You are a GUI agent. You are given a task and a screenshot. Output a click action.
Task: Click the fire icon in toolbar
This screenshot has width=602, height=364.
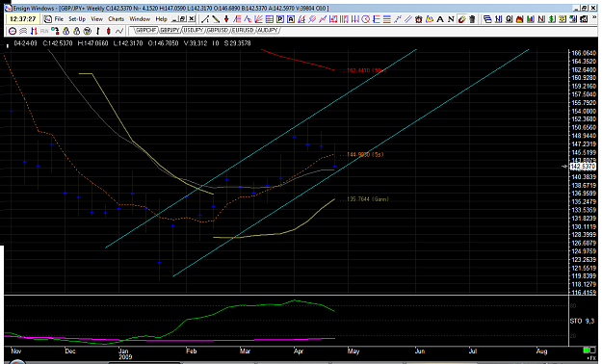point(520,19)
